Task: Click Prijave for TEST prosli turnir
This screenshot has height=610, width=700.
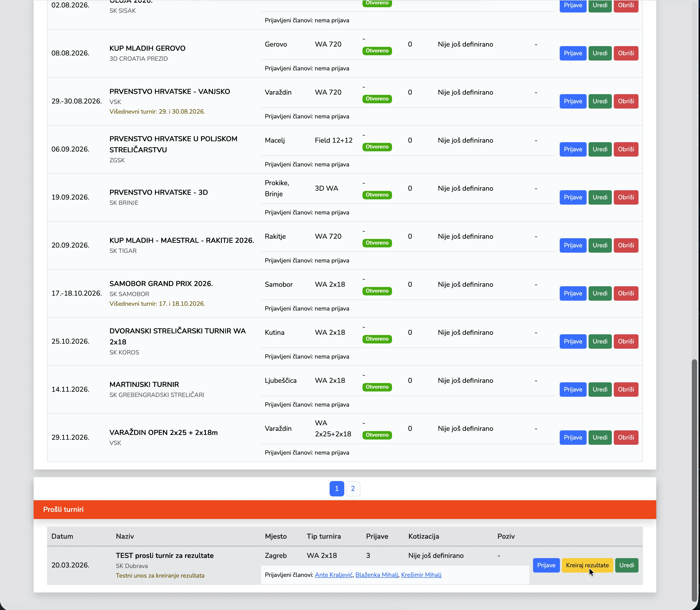Action: click(x=546, y=565)
